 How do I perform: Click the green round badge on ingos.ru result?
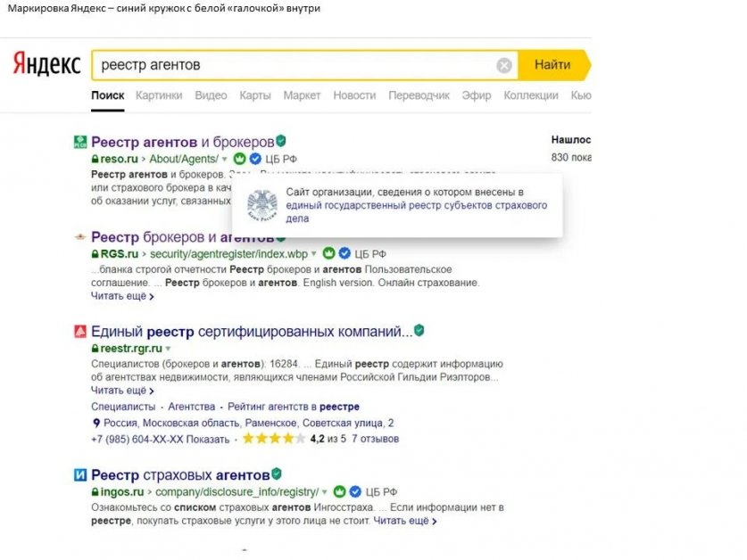pos(339,491)
